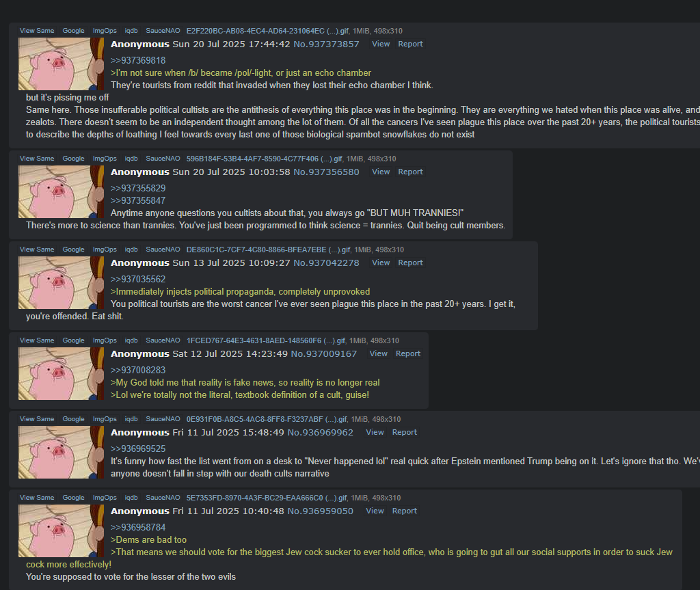
Task: Follow quote link >>937008283
Action: [138, 371]
